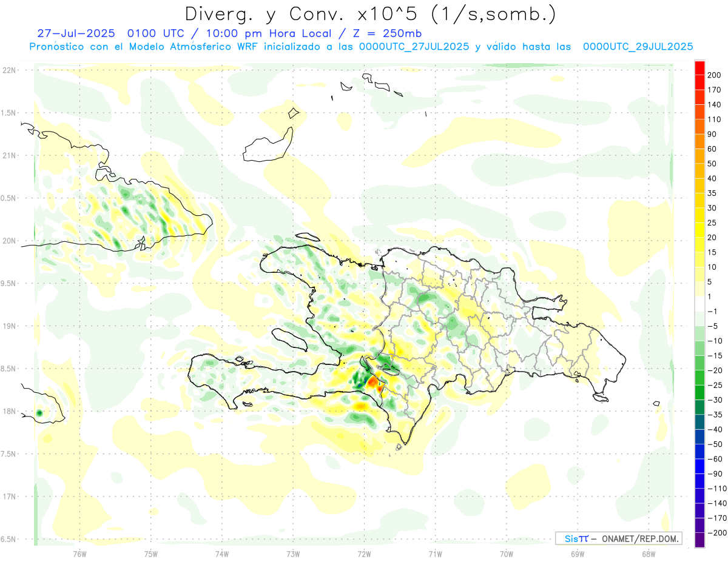Click the '19N' latitude label
This screenshot has width=728, height=562.
coord(9,326)
